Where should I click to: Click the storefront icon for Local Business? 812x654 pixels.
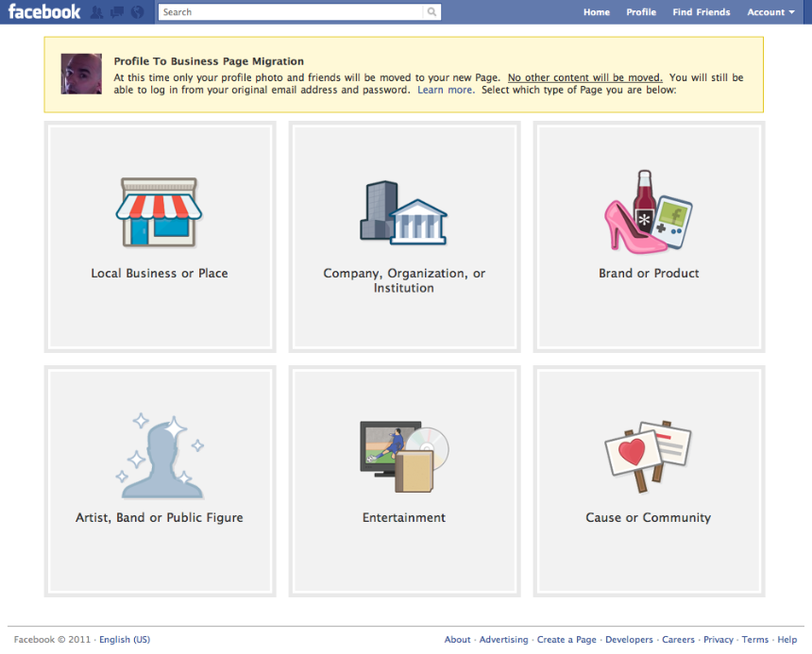click(x=159, y=212)
